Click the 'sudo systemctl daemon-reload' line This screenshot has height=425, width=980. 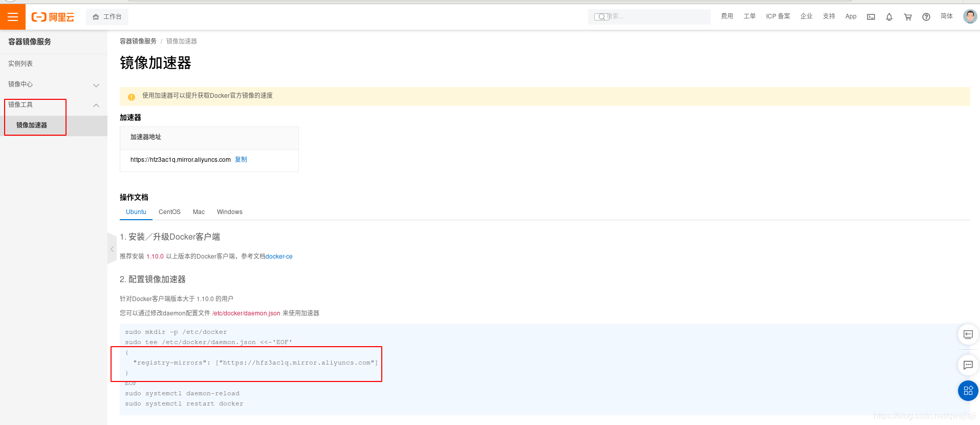(182, 394)
